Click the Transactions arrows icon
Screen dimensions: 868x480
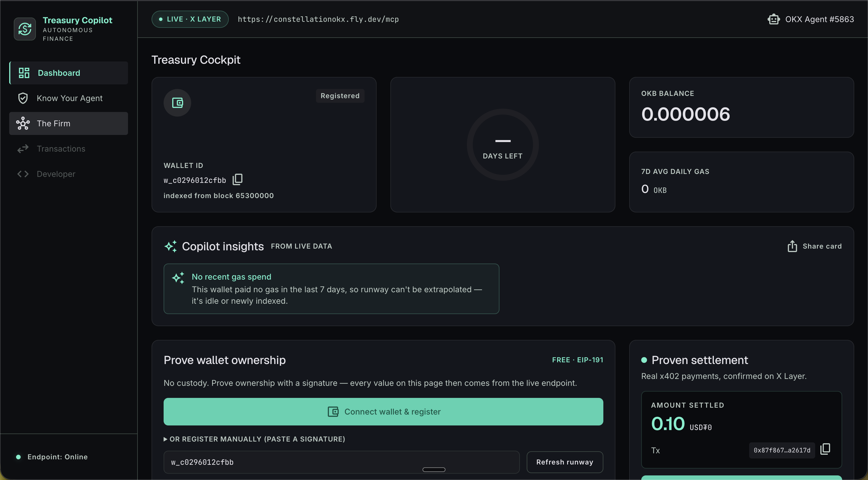pyautogui.click(x=23, y=149)
